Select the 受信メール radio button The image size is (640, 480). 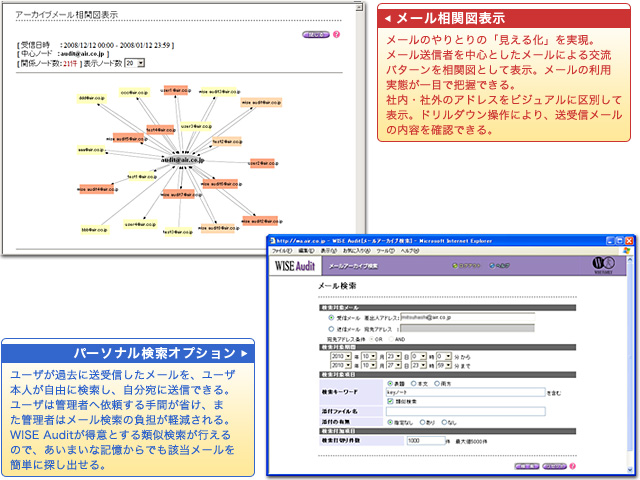tap(331, 317)
